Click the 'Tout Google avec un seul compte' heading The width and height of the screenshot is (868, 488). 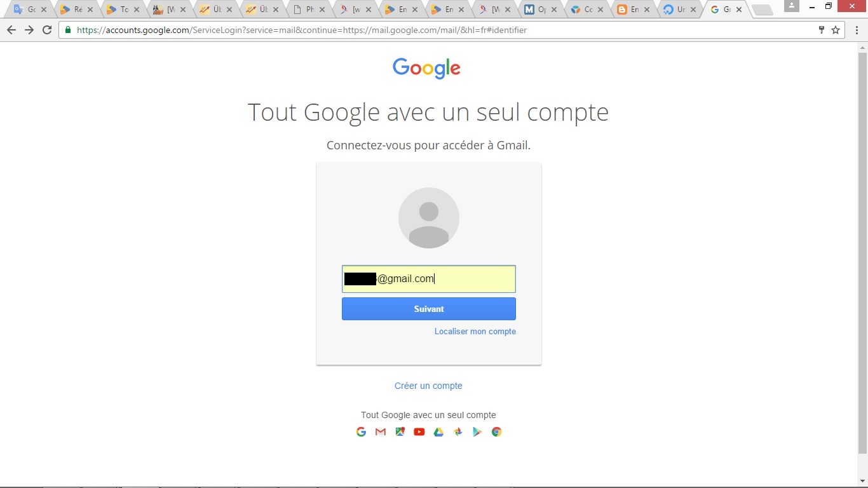point(428,112)
